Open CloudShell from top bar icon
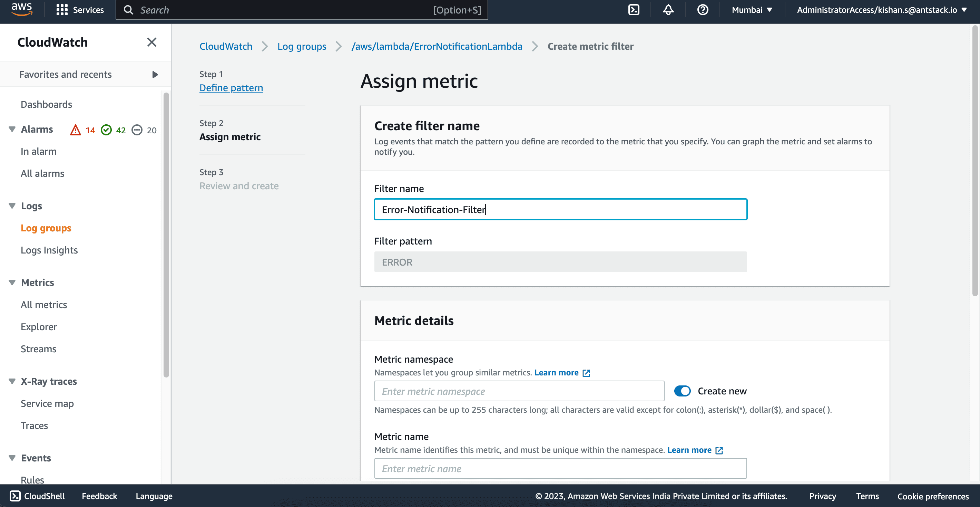This screenshot has height=507, width=980. pyautogui.click(x=634, y=10)
